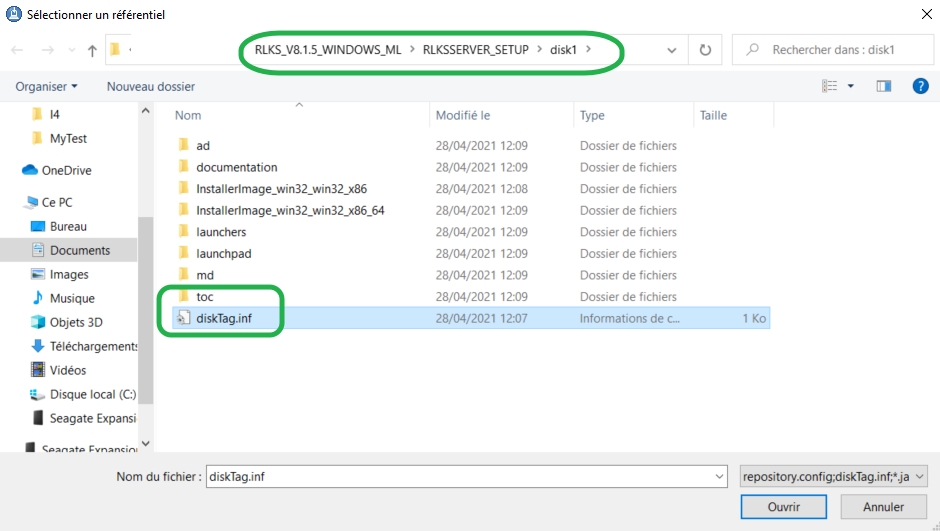The image size is (940, 531).
Task: Click the disk1 breadcrumb
Action: point(563,50)
